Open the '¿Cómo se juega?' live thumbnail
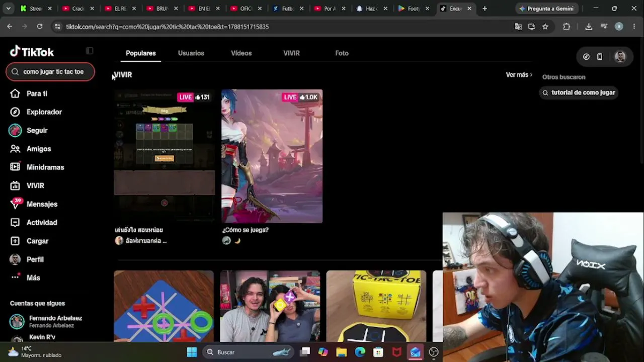 pos(272,156)
